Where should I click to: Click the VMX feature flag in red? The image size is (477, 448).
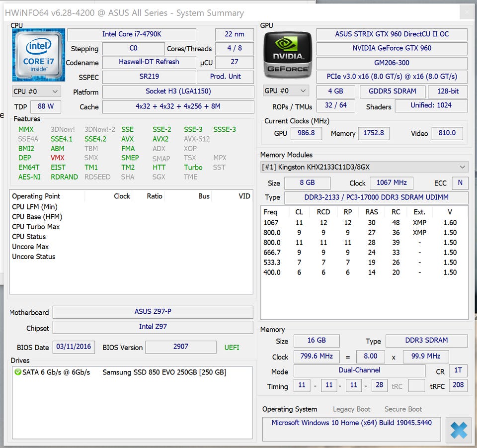(x=58, y=158)
